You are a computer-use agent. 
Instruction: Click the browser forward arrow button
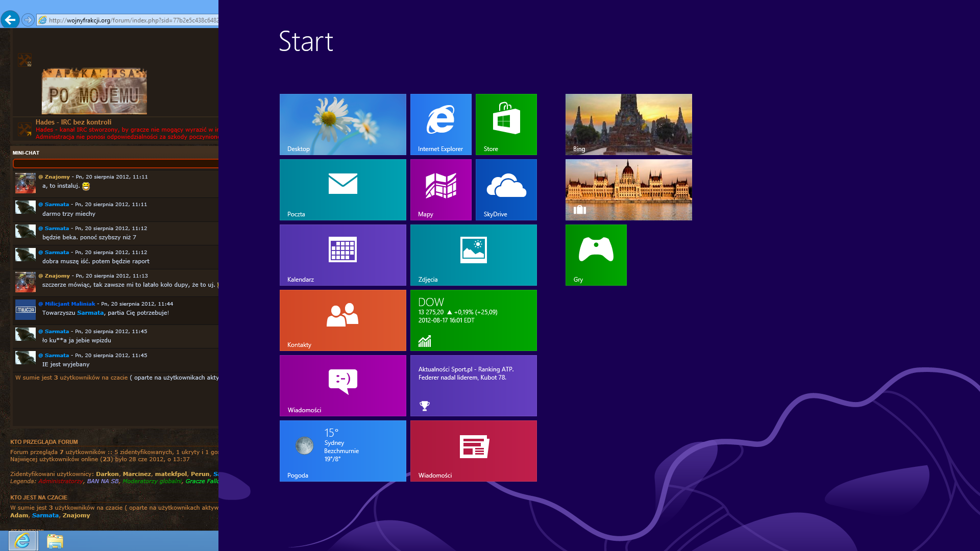pyautogui.click(x=28, y=20)
